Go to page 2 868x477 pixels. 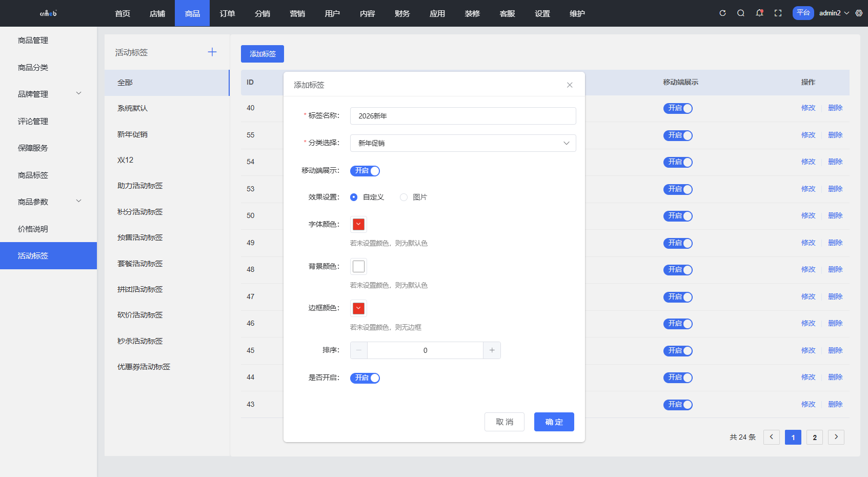814,437
